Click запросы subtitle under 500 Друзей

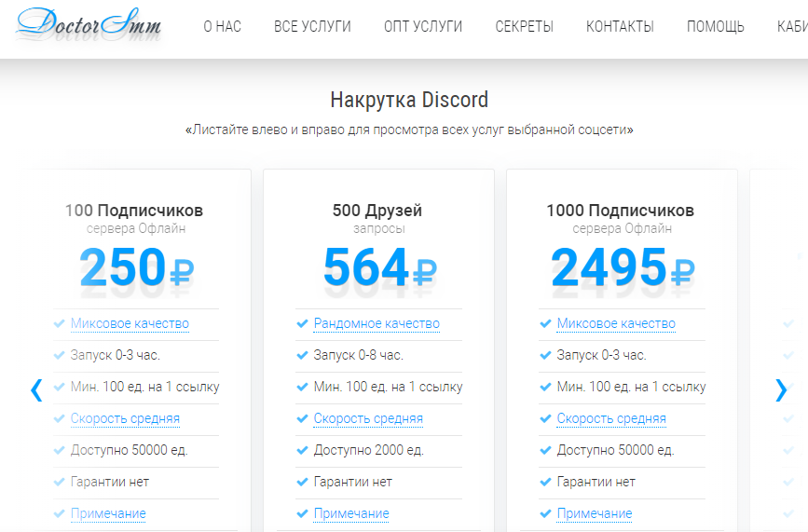(x=378, y=228)
